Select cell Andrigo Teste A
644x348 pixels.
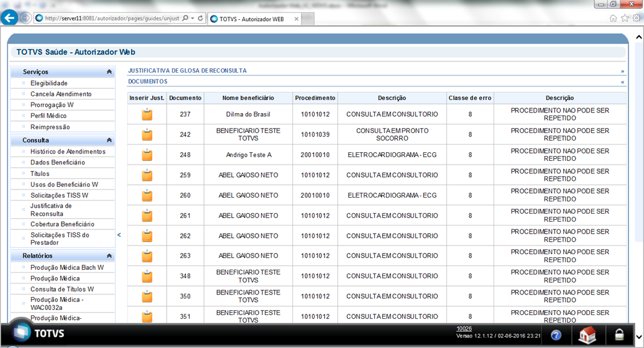point(248,155)
